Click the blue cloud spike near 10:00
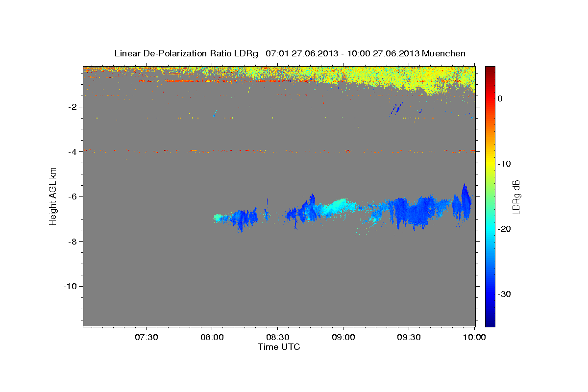The image size is (588, 392). [465, 201]
